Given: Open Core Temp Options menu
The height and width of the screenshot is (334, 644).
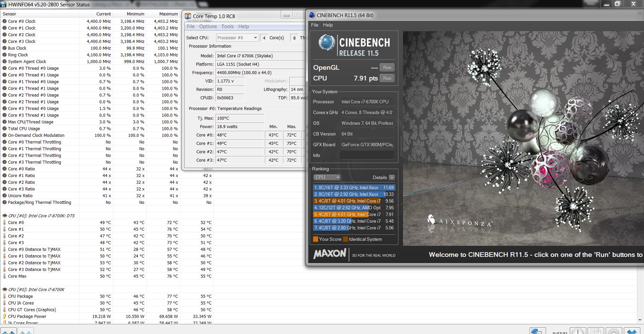Looking at the screenshot, I should (x=208, y=26).
